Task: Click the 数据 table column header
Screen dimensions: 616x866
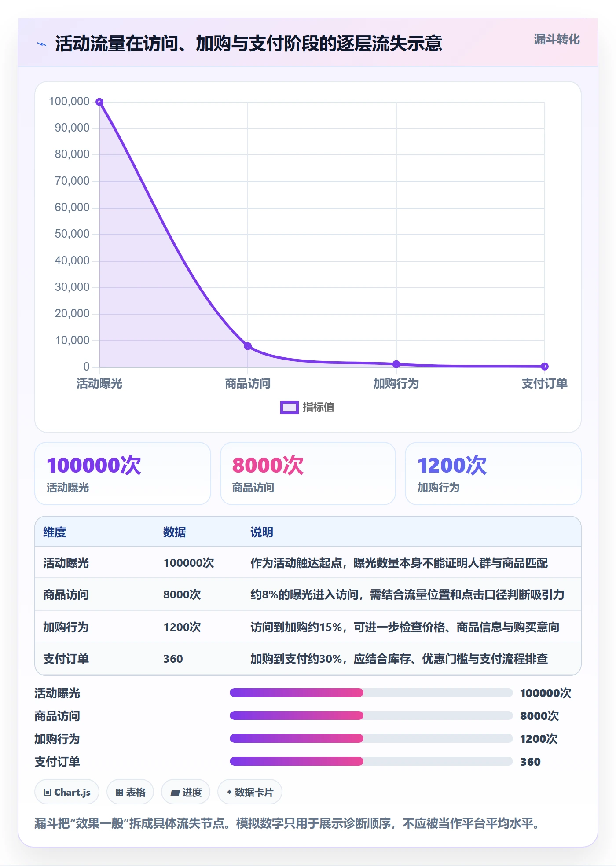Action: (175, 532)
